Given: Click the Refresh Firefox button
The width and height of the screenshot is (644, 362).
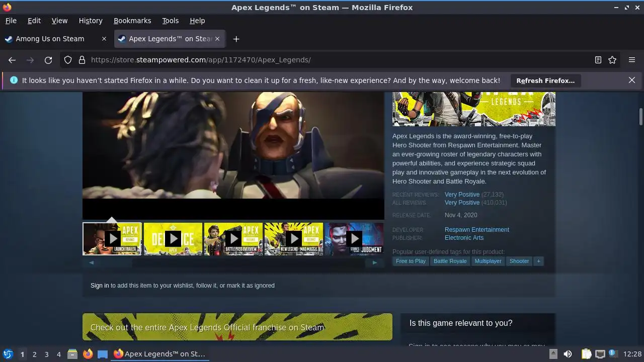Looking at the screenshot, I should [x=545, y=80].
